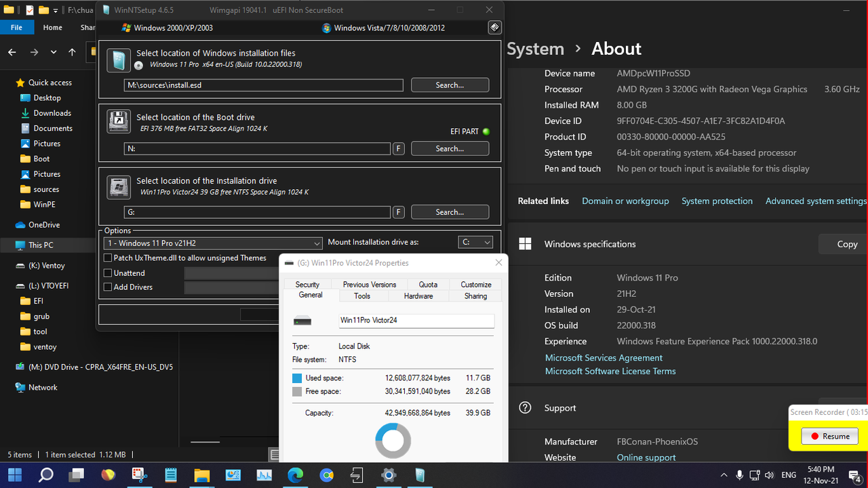Open Microsoft Software License Terms link
This screenshot has height=488, width=868.
pyautogui.click(x=610, y=371)
